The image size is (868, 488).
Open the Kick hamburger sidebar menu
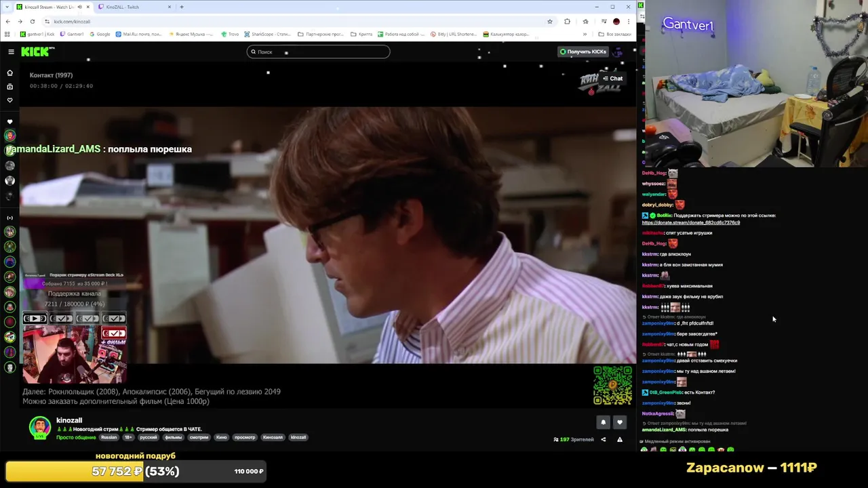pos(11,52)
